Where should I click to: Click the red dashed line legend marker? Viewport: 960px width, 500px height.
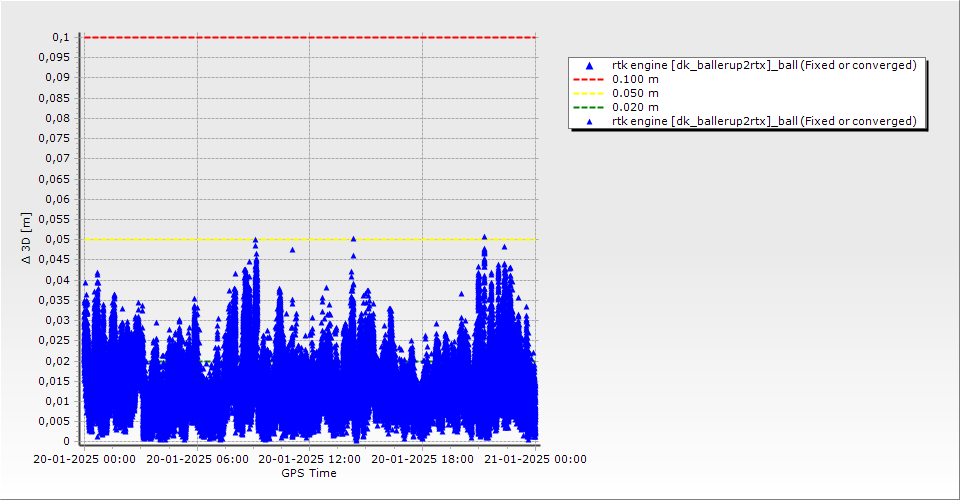click(x=588, y=80)
